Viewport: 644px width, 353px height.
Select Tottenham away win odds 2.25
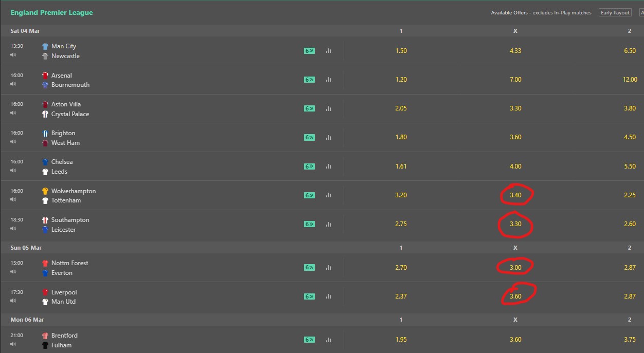pyautogui.click(x=630, y=195)
